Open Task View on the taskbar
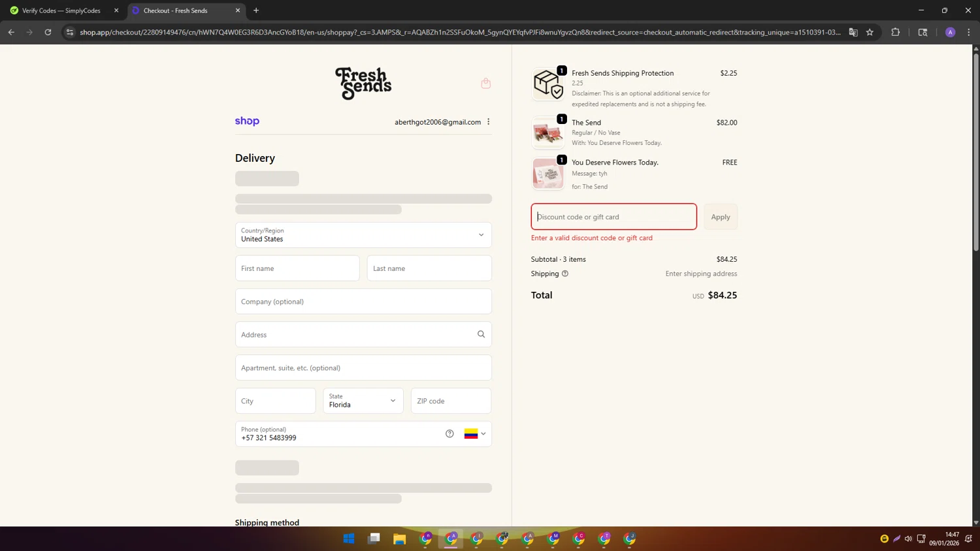The height and width of the screenshot is (551, 980). click(x=374, y=539)
